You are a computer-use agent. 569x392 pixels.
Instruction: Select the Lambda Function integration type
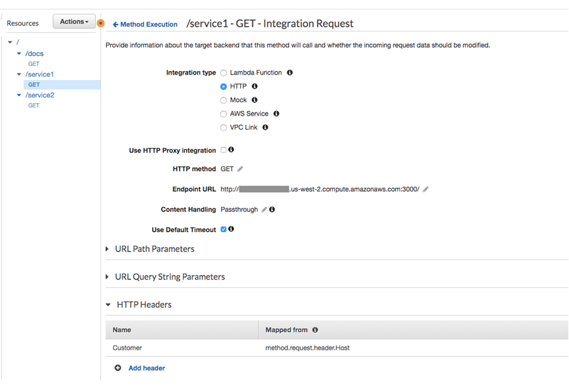coord(224,73)
